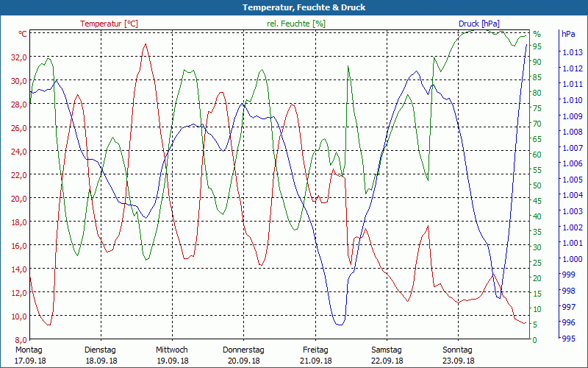The image size is (588, 368).
Task: Click temperature axis value 30,0
Action: (21, 81)
